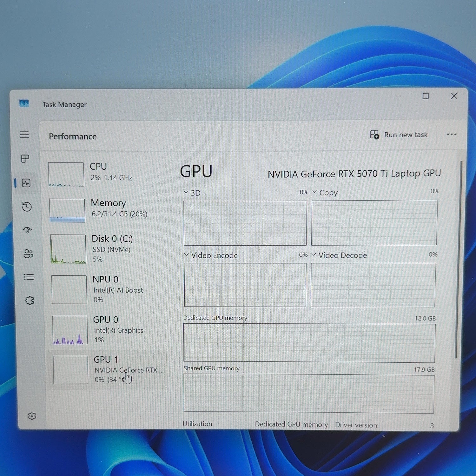
Task: Click the Run new task button
Action: pyautogui.click(x=399, y=135)
